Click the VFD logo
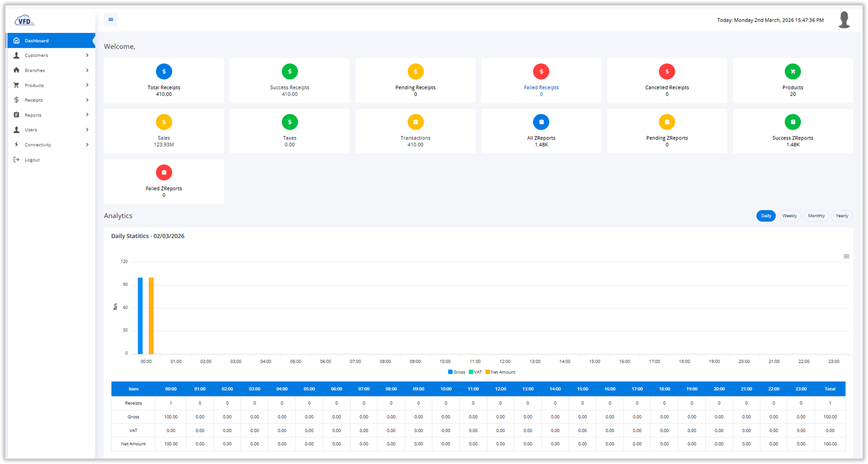This screenshot has width=868, height=464. click(x=24, y=20)
